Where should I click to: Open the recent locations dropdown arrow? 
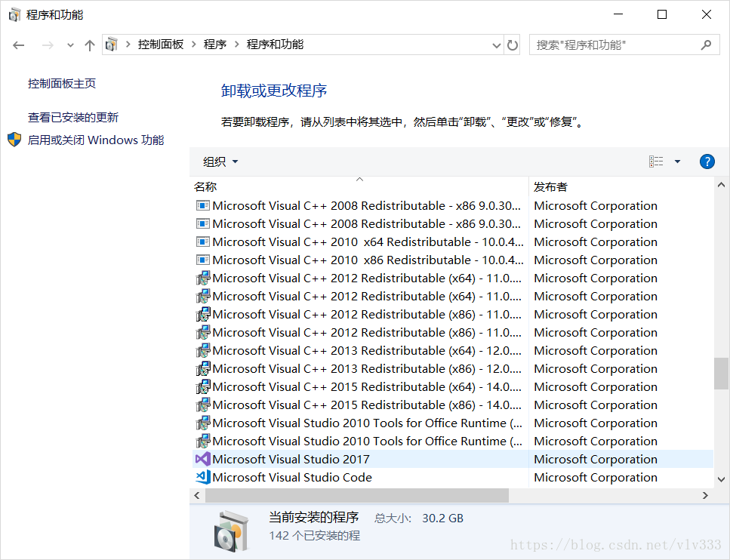point(70,45)
